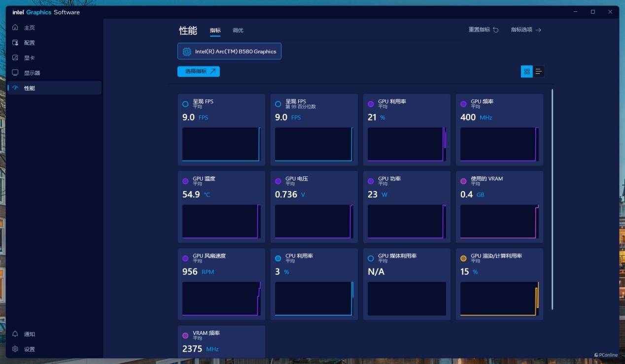Toggle circle on CPU 利用率 card

tap(278, 259)
